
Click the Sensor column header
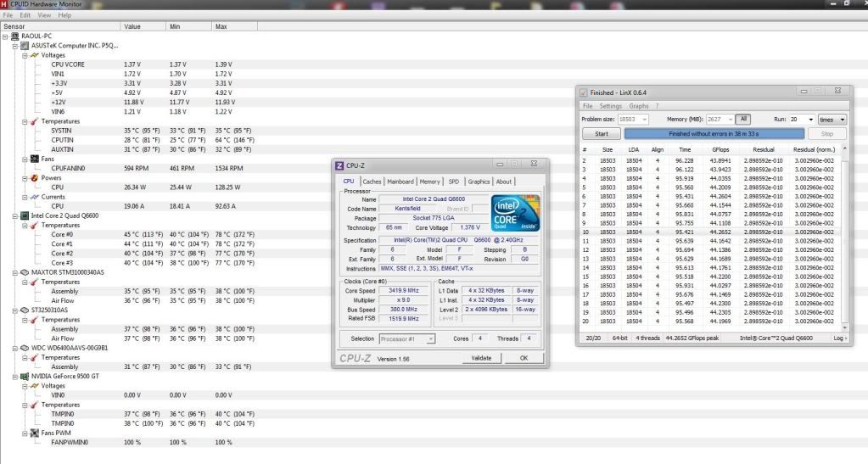60,26
